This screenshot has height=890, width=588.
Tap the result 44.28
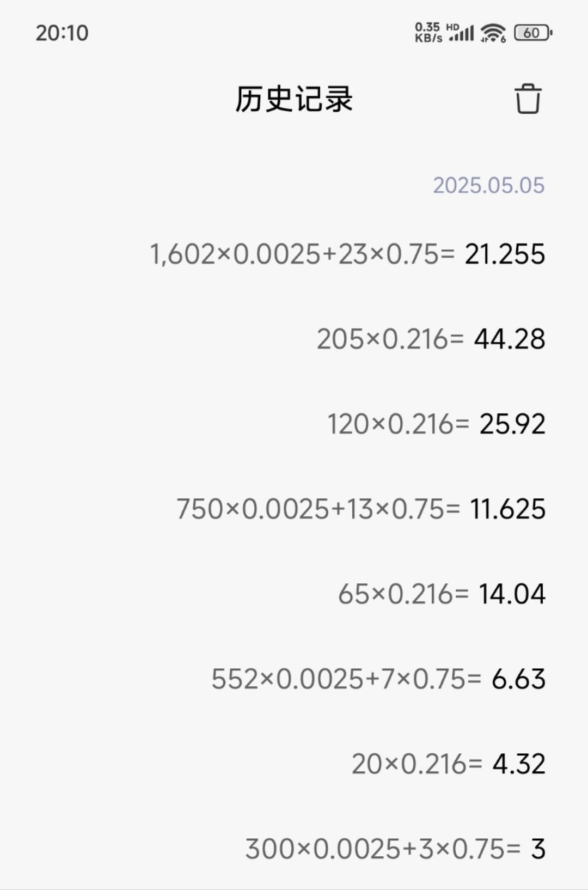click(x=510, y=339)
